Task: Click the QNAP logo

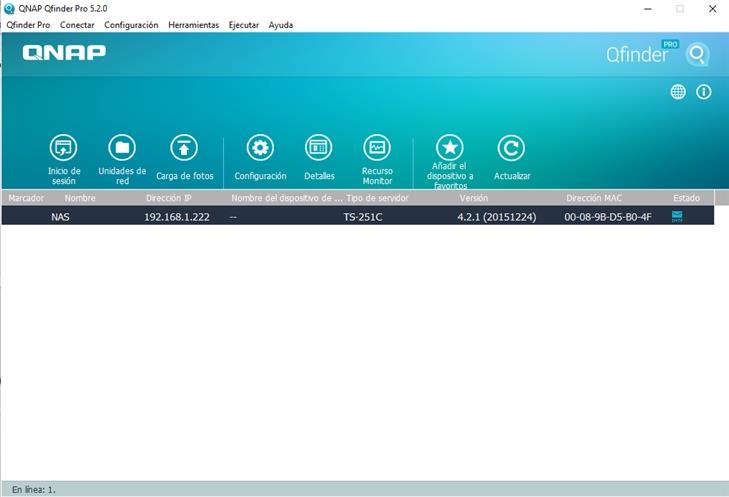Action: point(64,53)
